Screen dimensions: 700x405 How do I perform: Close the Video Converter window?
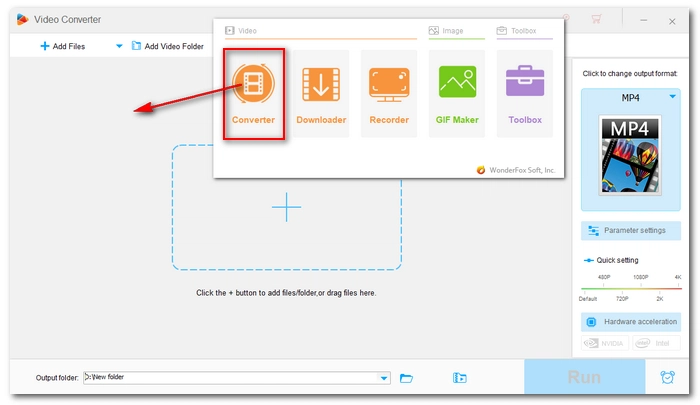[672, 21]
